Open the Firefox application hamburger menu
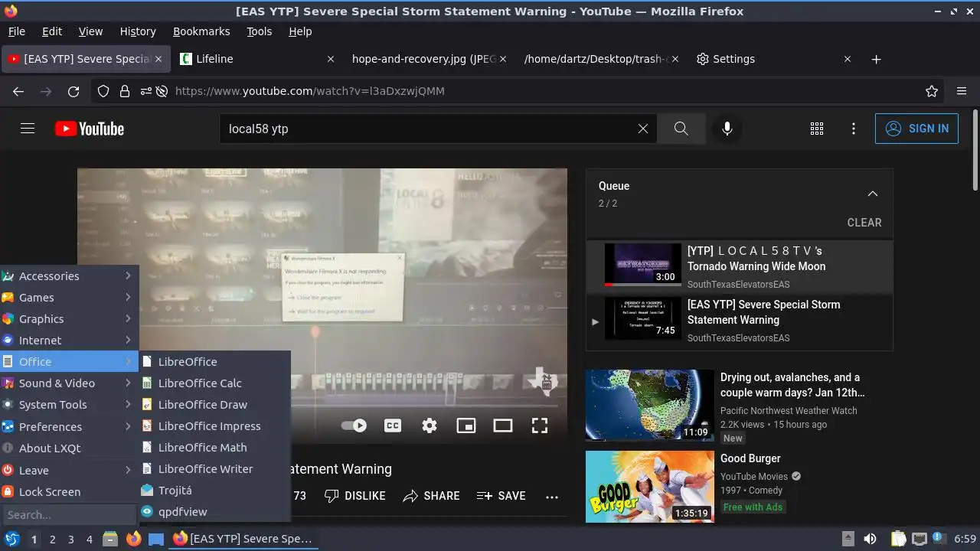Screen dimensions: 980x551 pos(962,91)
